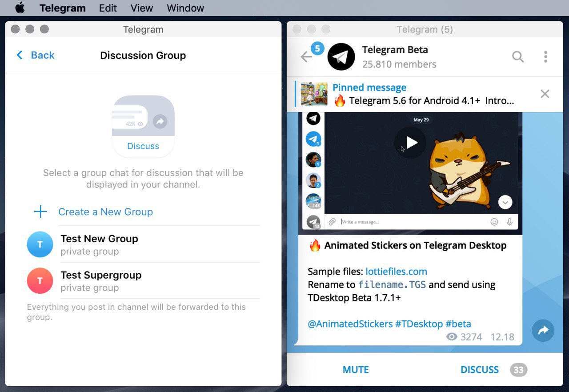Open the pinned message thumbnail
The height and width of the screenshot is (392, 569).
tap(314, 94)
